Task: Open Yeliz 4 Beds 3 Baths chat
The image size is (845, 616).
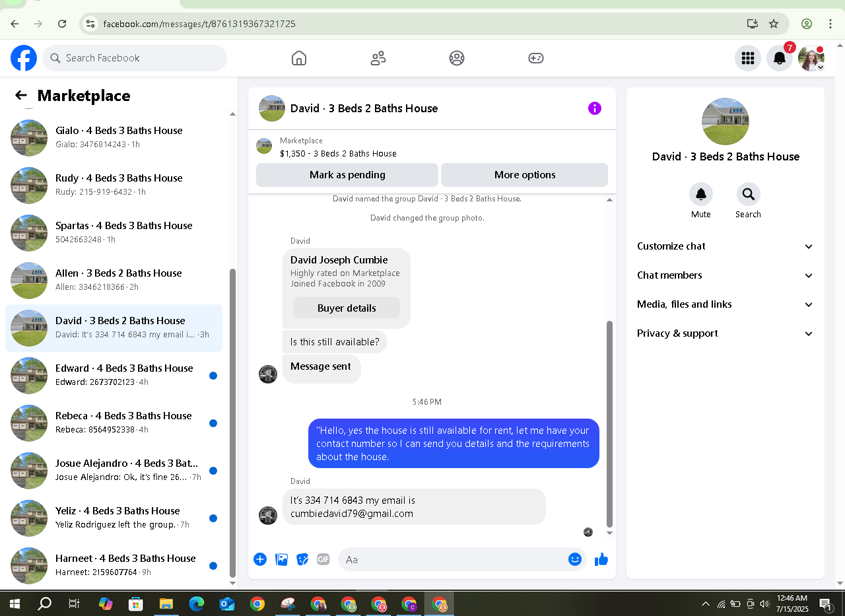Action: (114, 518)
